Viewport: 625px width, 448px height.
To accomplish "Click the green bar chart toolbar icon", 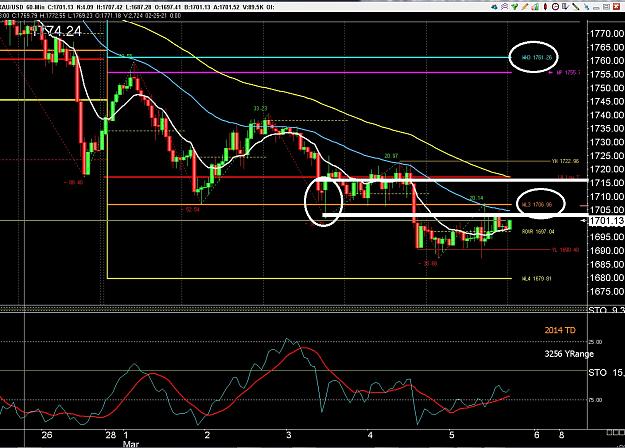I will click(535, 7).
